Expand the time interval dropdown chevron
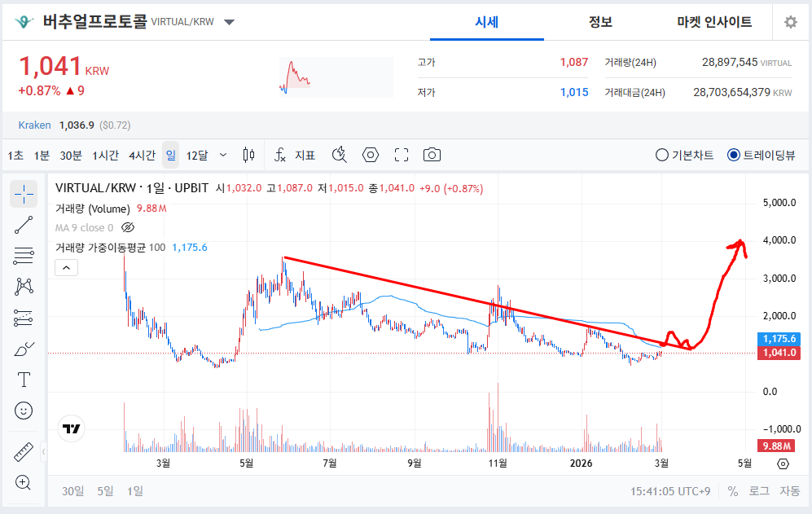Screen dimensions: 812x514 (223, 155)
